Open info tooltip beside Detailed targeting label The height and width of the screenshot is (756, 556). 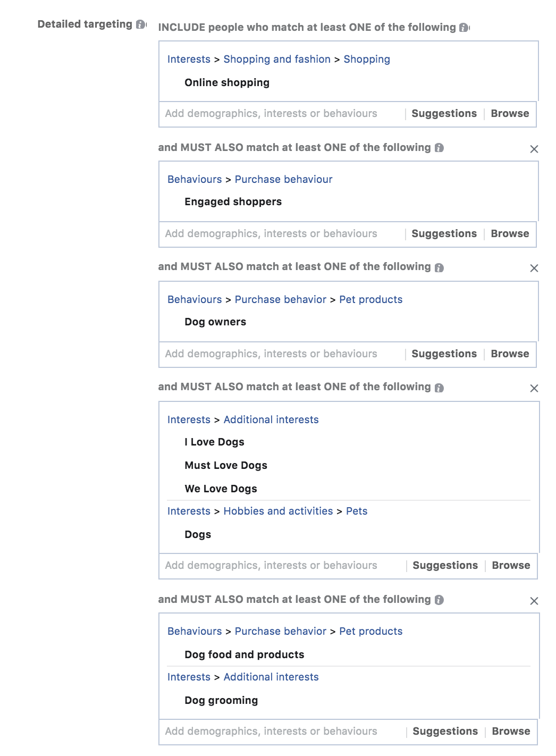pyautogui.click(x=140, y=24)
